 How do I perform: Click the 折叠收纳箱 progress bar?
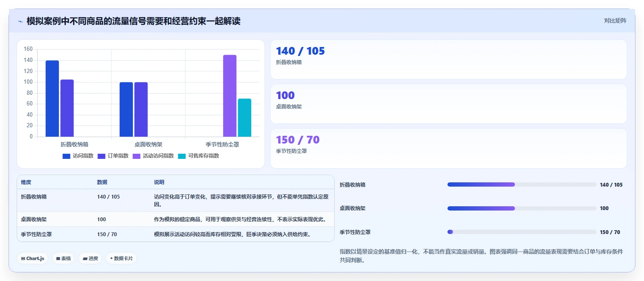pos(522,184)
